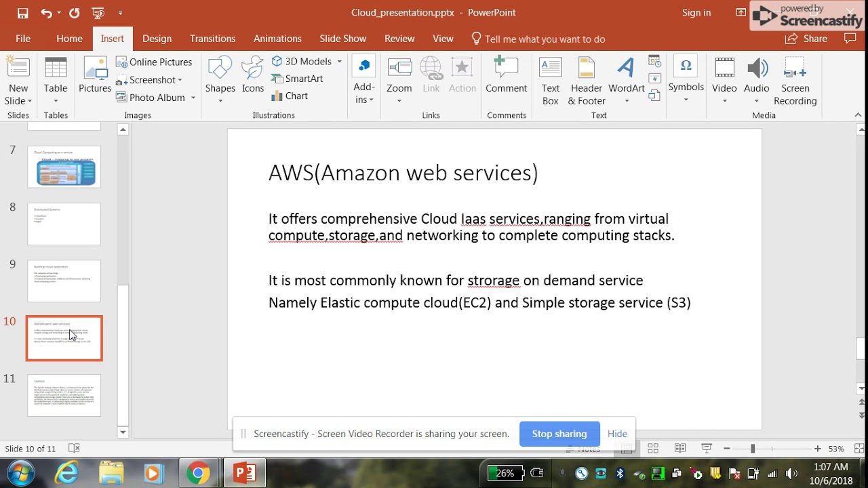868x488 pixels.
Task: Select slide 8 thumbnail, Distributed Systems
Action: pyautogui.click(x=64, y=224)
